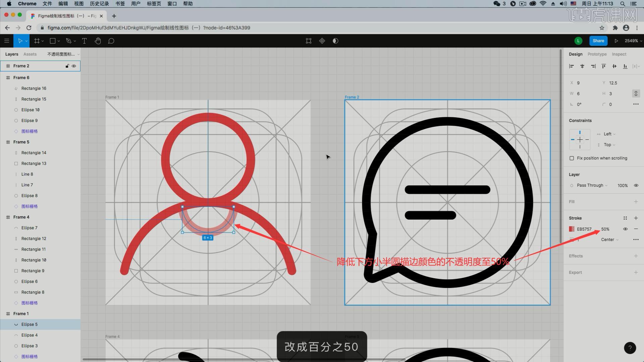Add an effect with the plus icon

pyautogui.click(x=636, y=256)
